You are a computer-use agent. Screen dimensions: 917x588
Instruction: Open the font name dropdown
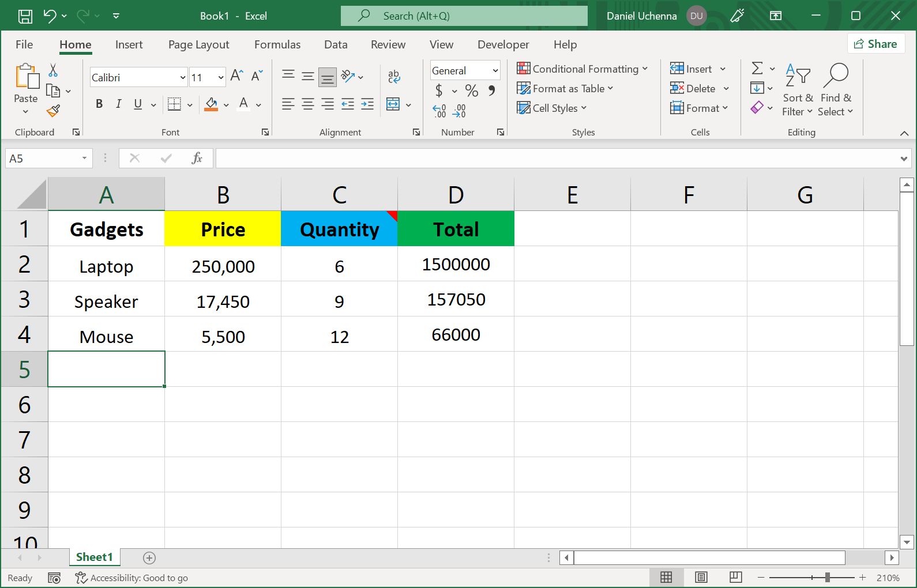click(183, 77)
